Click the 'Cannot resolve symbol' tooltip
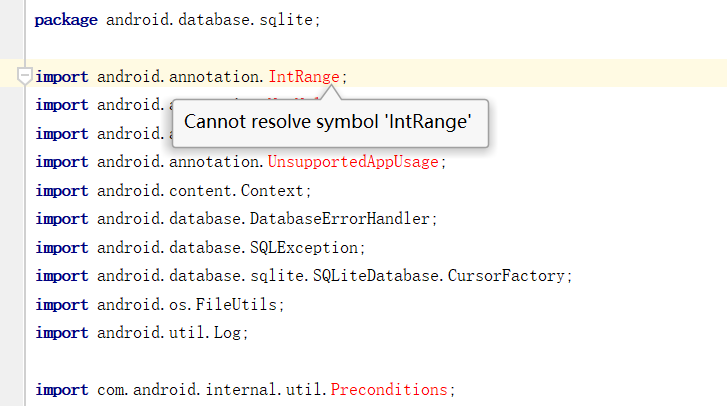This screenshot has width=727, height=406. pos(330,123)
